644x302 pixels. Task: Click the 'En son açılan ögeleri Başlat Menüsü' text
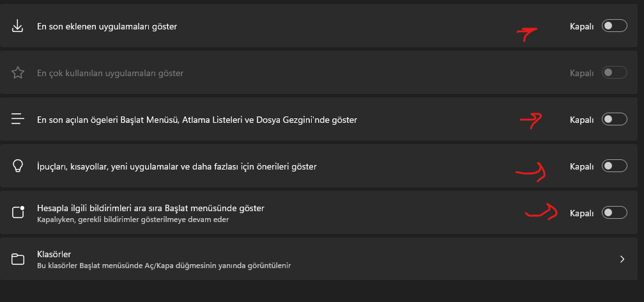[197, 120]
